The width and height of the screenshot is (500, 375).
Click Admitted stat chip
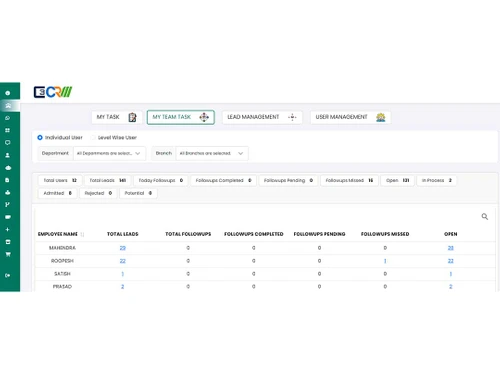[57, 193]
